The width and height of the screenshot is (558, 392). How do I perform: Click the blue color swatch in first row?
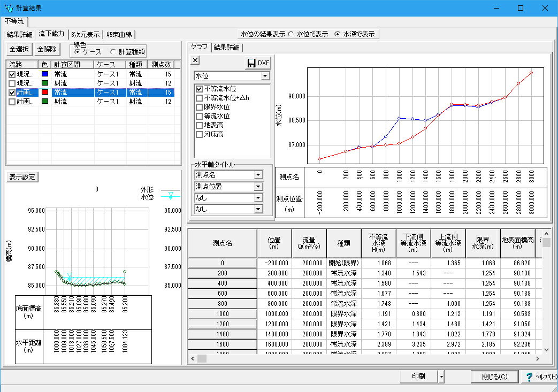(x=45, y=74)
